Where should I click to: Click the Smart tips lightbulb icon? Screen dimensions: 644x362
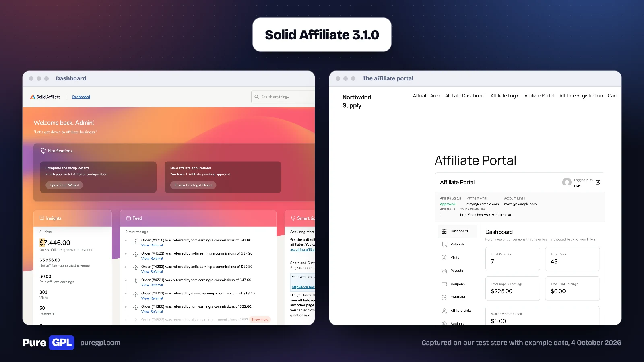293,218
